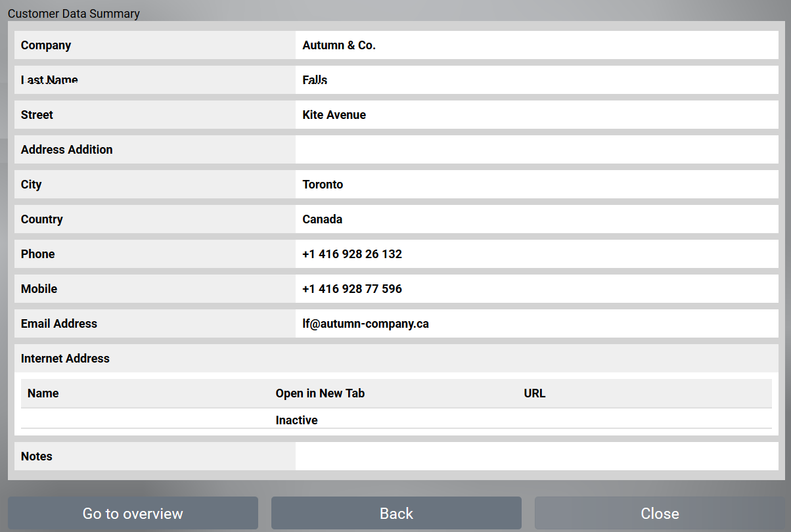
Task: Click the Last Name field label
Action: coord(49,80)
